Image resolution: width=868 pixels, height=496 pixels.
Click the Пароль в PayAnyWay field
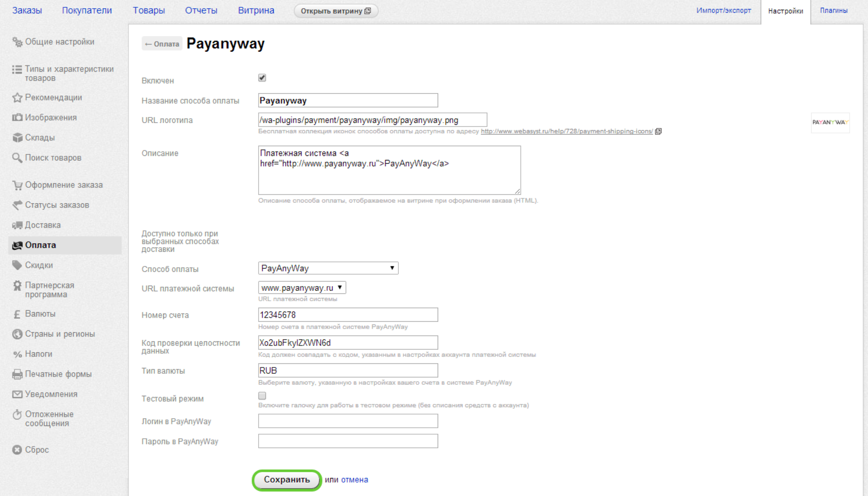(x=348, y=441)
